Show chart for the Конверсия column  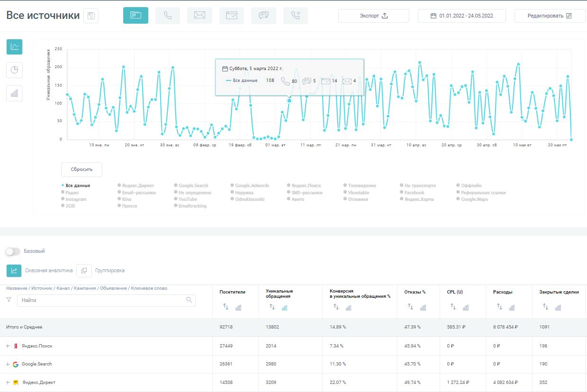[x=349, y=308]
